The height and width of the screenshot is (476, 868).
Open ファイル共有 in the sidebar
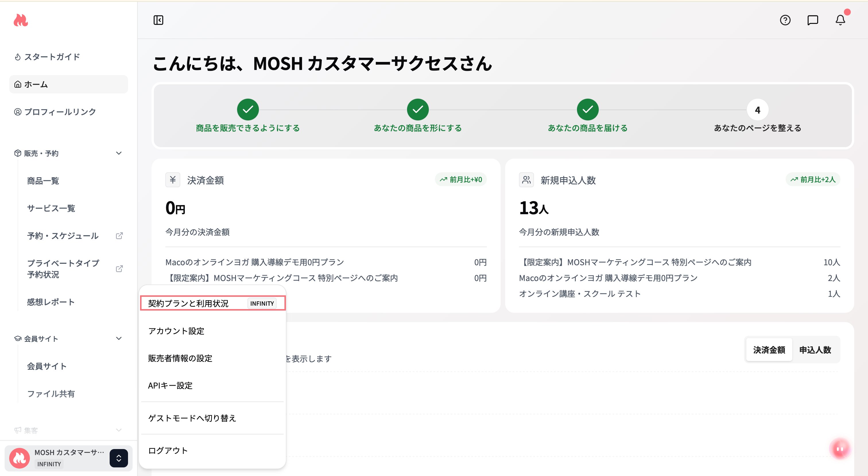51,393
